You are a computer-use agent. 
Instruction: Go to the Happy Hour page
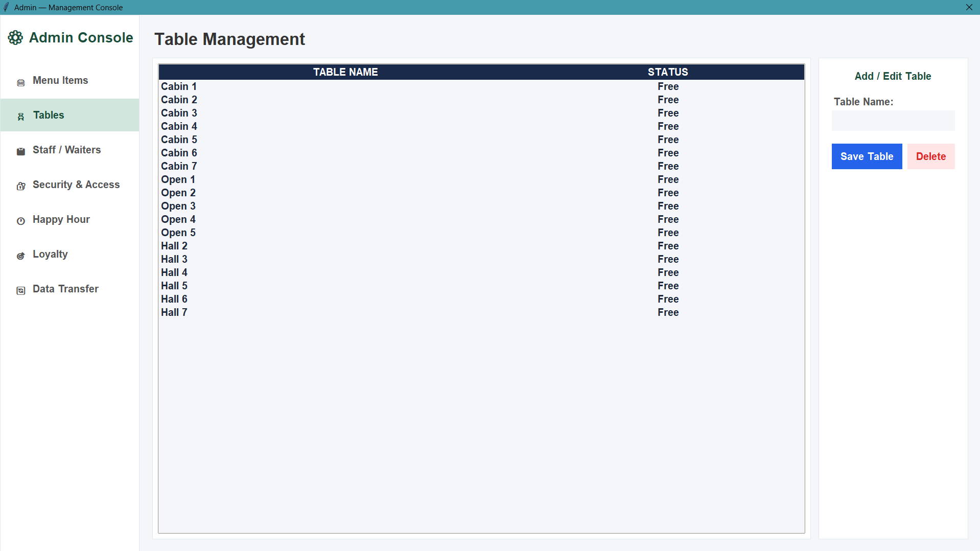tap(70, 219)
